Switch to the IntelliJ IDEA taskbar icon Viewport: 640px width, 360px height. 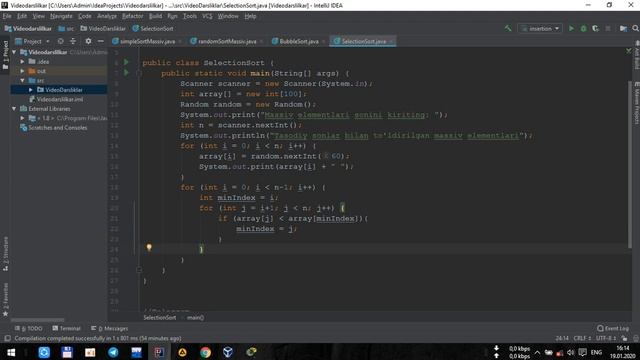pyautogui.click(x=159, y=352)
